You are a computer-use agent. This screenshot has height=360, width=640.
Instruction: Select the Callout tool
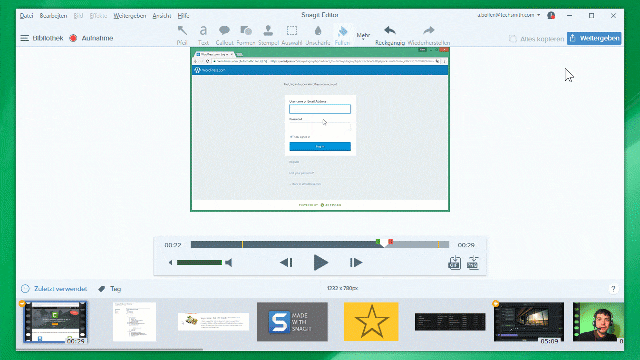[x=224, y=35]
